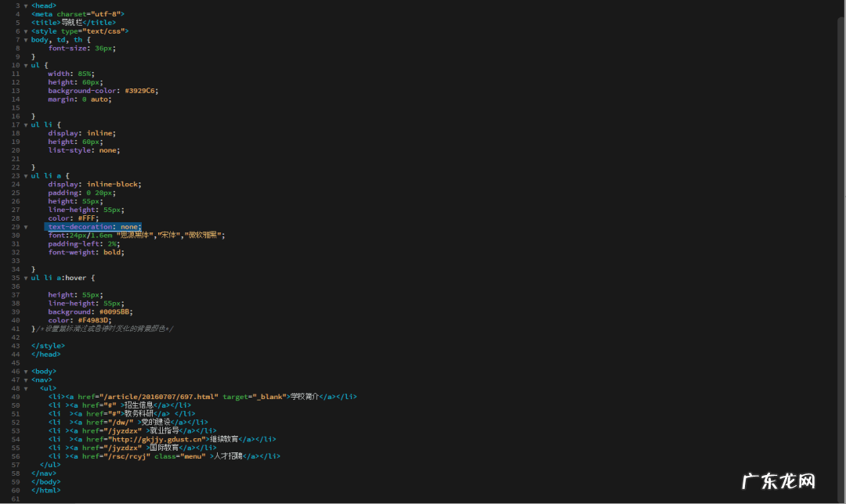Click fold arrow beside line 29
Screen dimensions: 846x504
pyautogui.click(x=25, y=227)
